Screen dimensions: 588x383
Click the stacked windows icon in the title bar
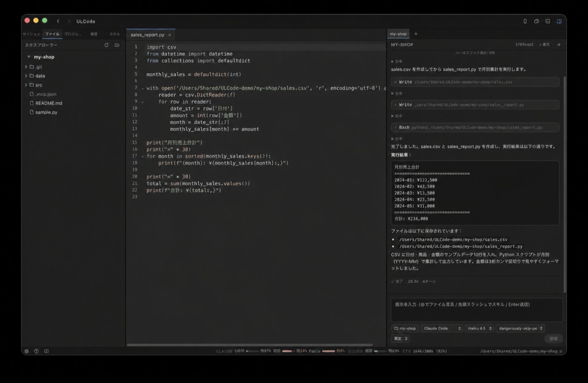click(536, 21)
